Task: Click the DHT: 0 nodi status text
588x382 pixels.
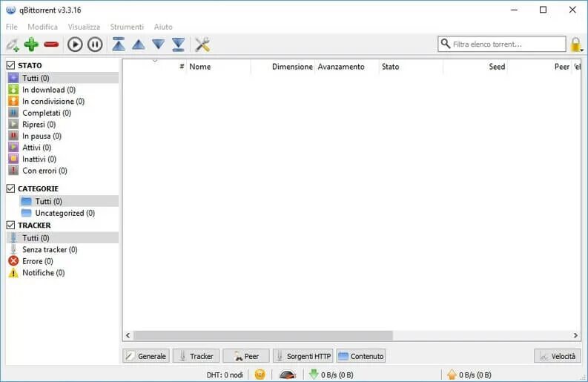Action: point(225,375)
